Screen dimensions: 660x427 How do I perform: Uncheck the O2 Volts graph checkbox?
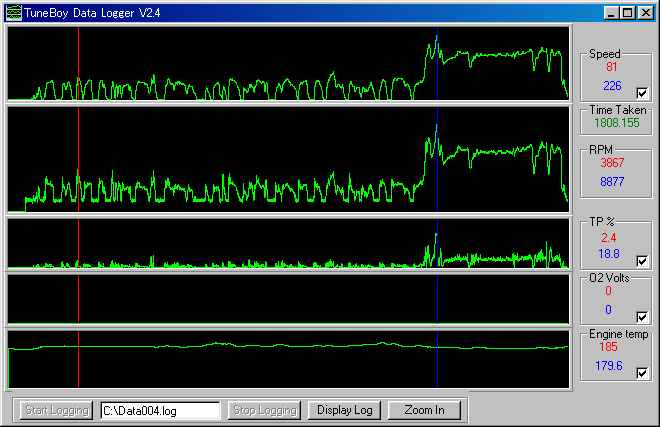coord(642,317)
